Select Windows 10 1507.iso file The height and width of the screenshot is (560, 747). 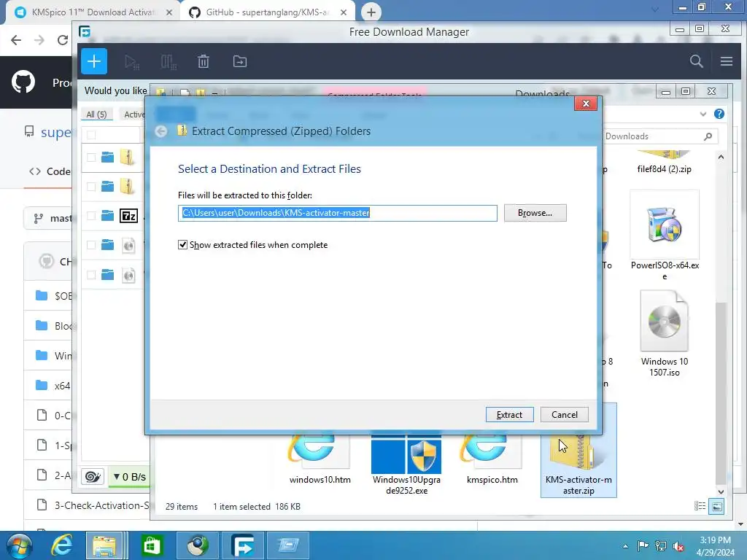point(664,333)
